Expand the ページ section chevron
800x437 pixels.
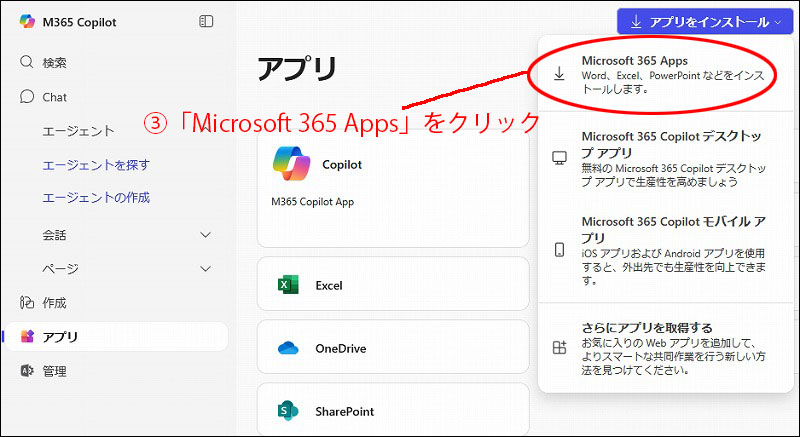pyautogui.click(x=206, y=268)
